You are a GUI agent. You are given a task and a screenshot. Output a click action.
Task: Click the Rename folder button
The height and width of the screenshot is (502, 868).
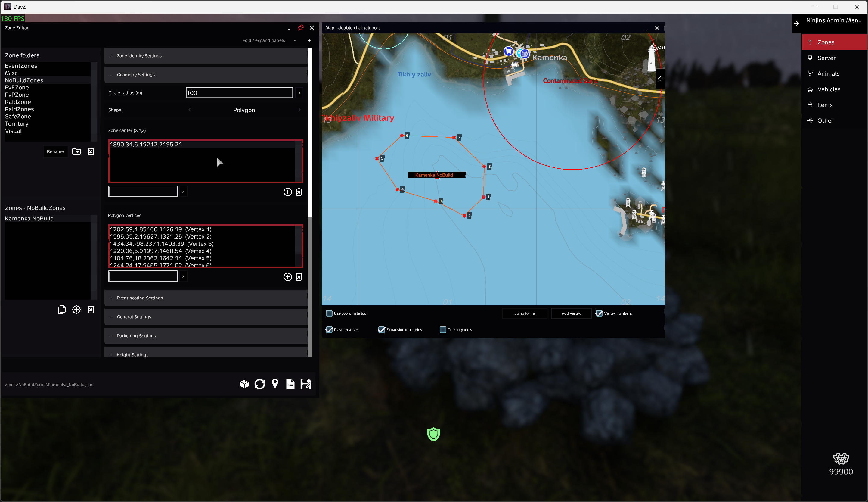(x=55, y=151)
